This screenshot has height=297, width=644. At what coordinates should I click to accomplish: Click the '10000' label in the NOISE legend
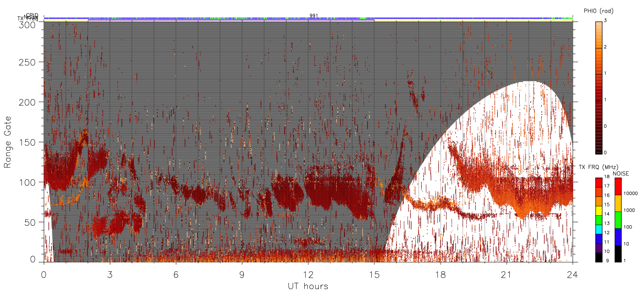point(631,194)
